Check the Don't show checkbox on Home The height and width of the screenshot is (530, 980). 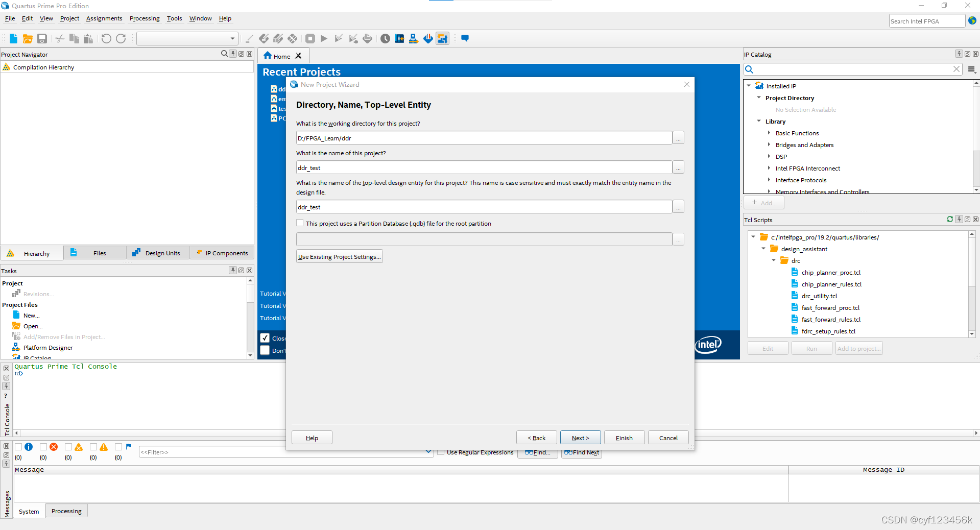pos(265,350)
